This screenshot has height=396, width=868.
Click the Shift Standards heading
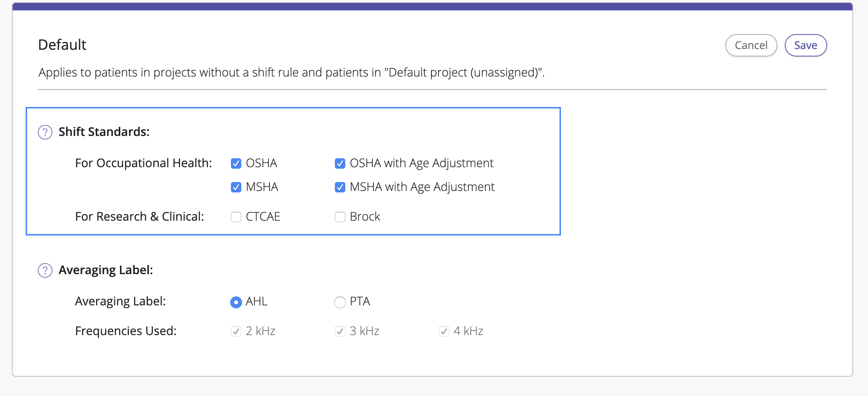[x=104, y=132]
